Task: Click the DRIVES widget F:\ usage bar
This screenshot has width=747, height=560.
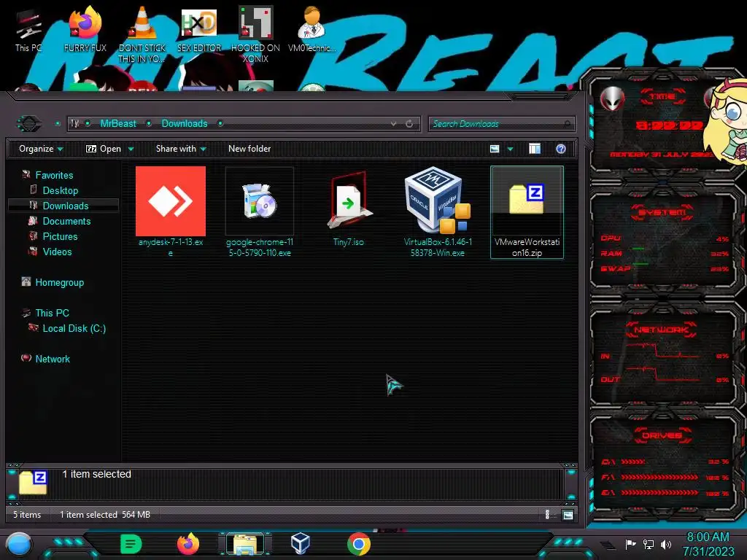Action: pyautogui.click(x=659, y=477)
